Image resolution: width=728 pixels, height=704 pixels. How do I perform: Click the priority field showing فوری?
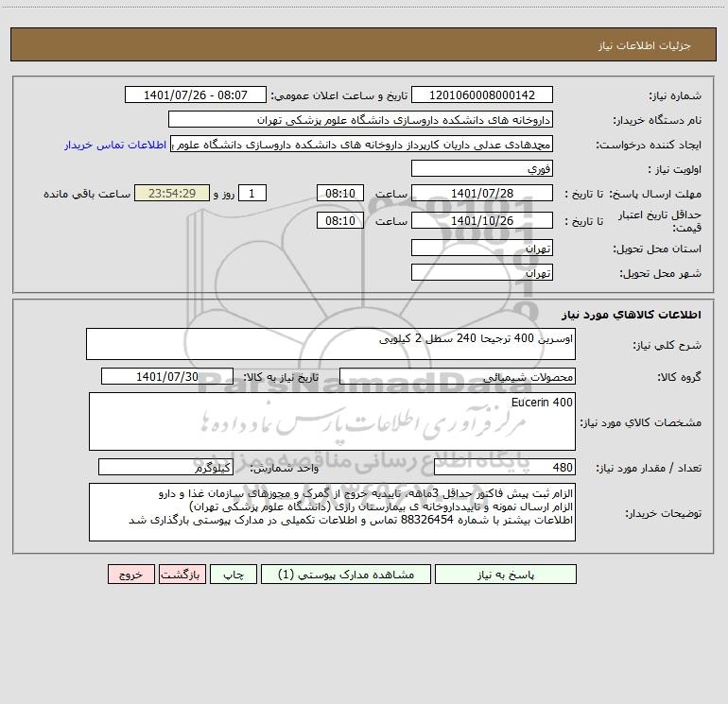click(x=482, y=168)
